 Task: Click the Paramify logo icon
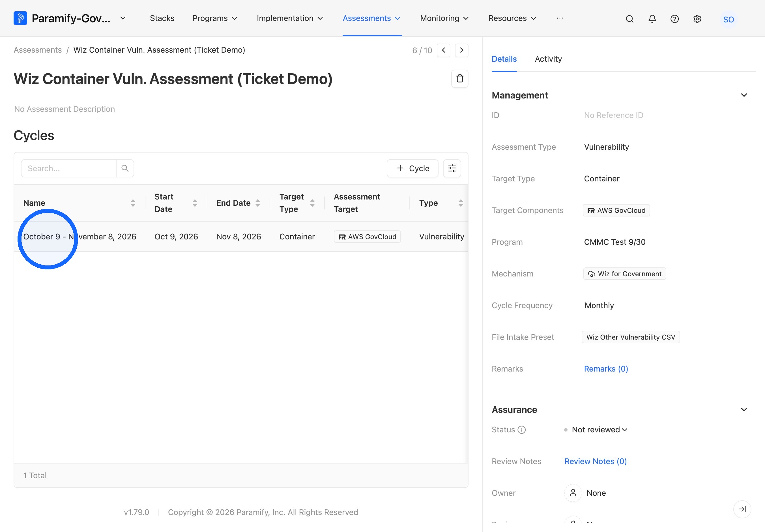(20, 18)
